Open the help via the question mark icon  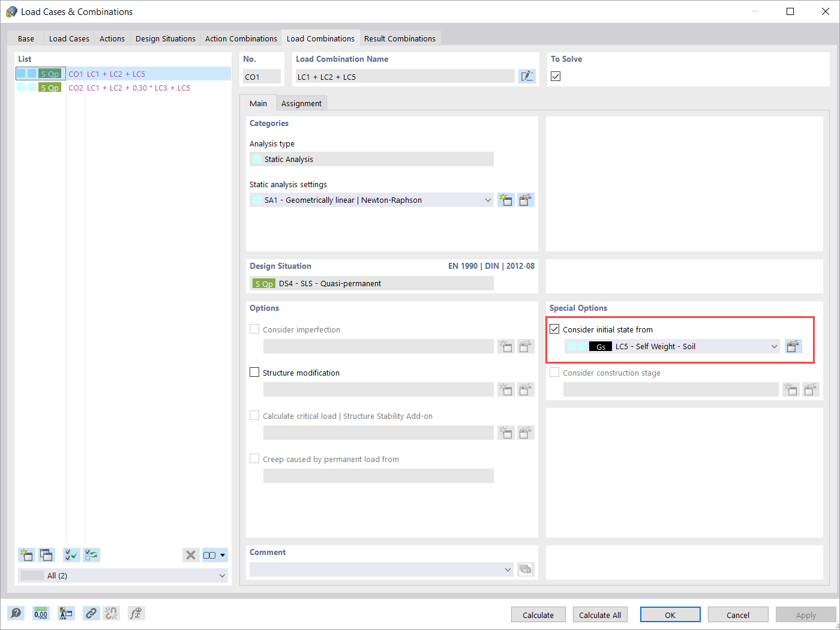pos(16,613)
